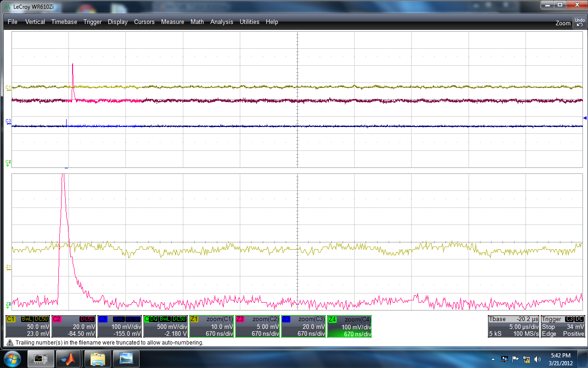Click the 5.00 µs/div value in Tbase

[x=524, y=327]
